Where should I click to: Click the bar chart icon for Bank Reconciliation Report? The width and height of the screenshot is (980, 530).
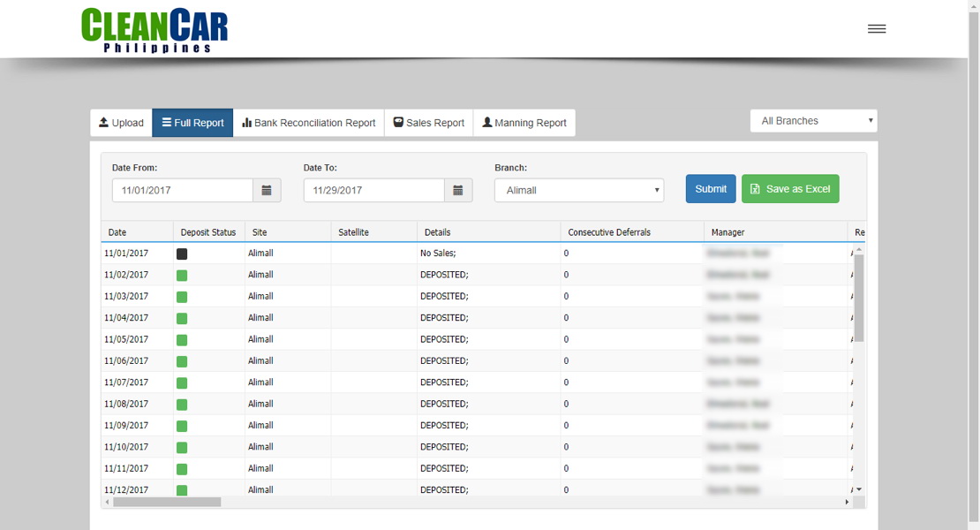248,123
